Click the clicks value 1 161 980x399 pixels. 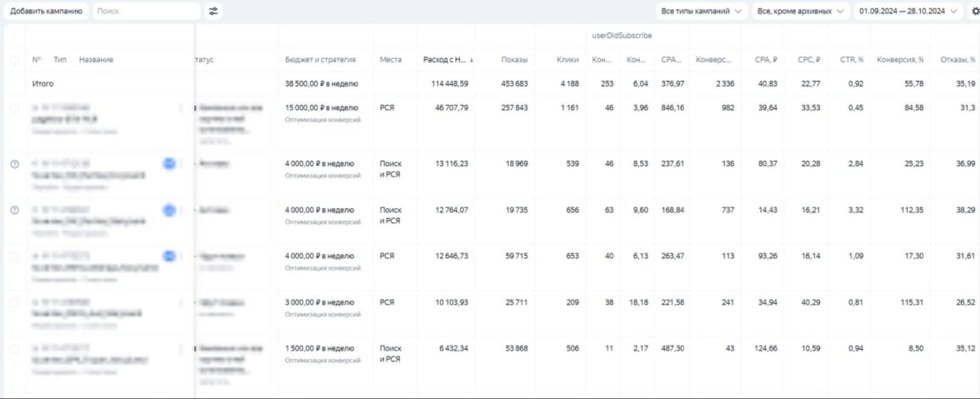(x=569, y=108)
